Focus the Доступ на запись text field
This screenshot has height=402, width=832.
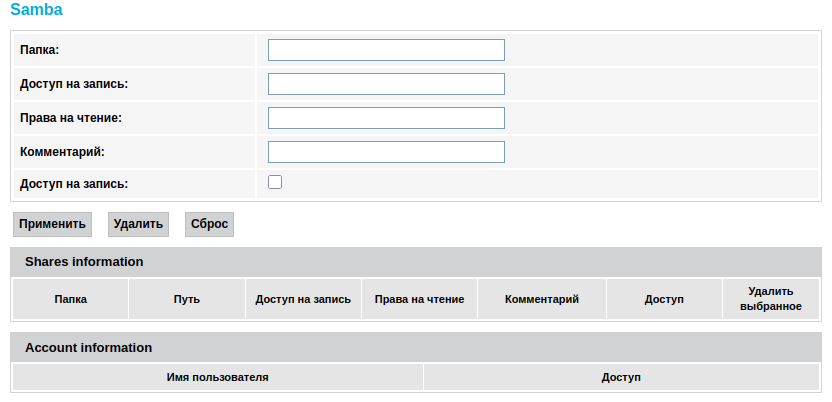pyautogui.click(x=386, y=84)
